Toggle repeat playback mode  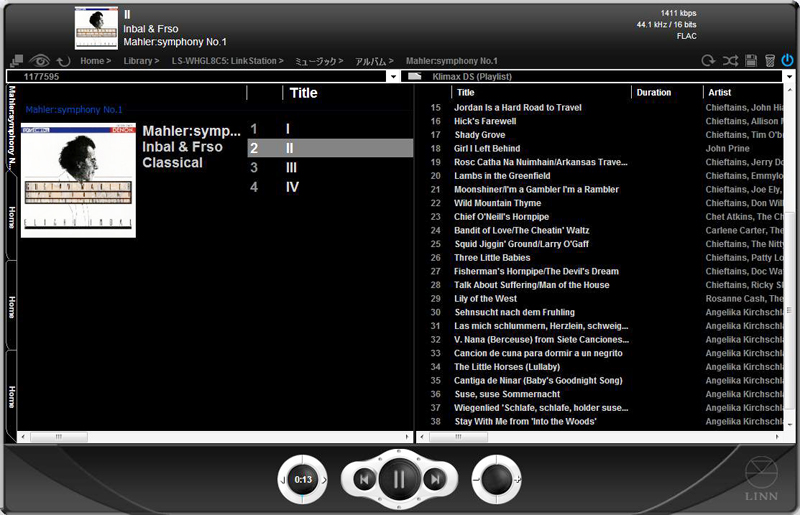click(x=709, y=61)
